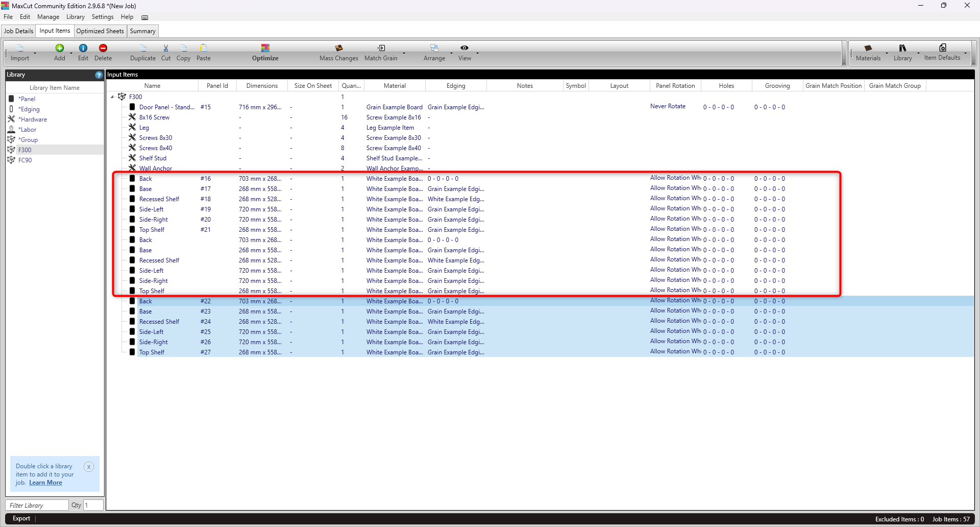Click the Qty input field
980x527 pixels.
coord(93,505)
